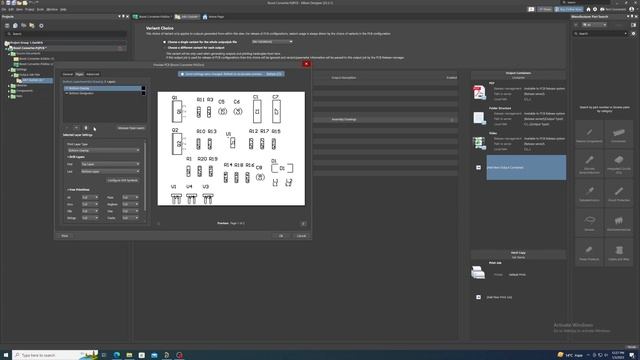This screenshot has height=360, width=640.
Task: Select the Boost Converter PrjPcb project node
Action: click(x=29, y=48)
